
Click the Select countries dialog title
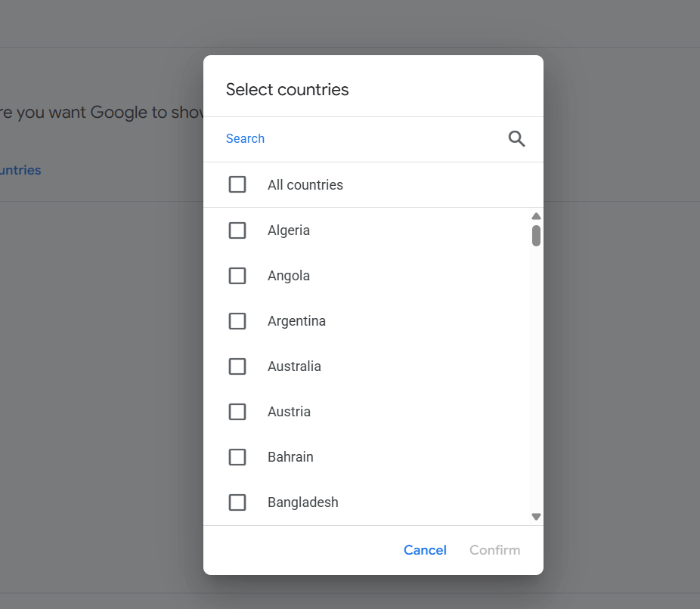[287, 90]
